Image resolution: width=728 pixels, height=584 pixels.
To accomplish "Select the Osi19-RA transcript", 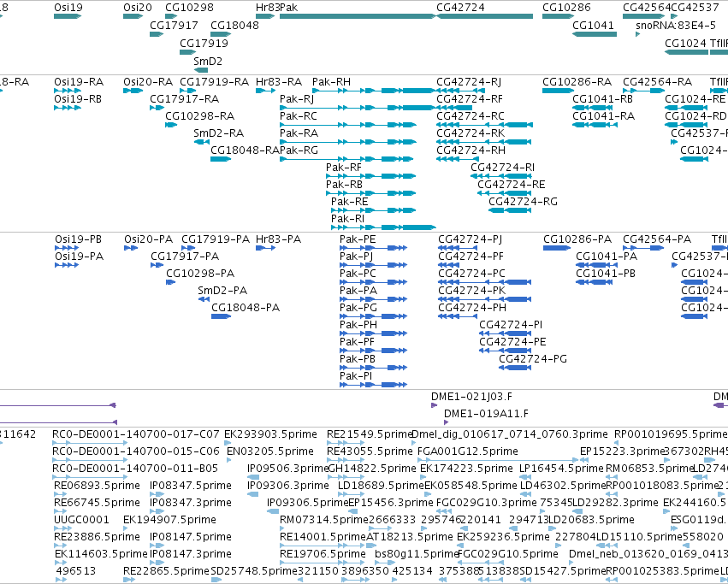I will click(x=68, y=91).
